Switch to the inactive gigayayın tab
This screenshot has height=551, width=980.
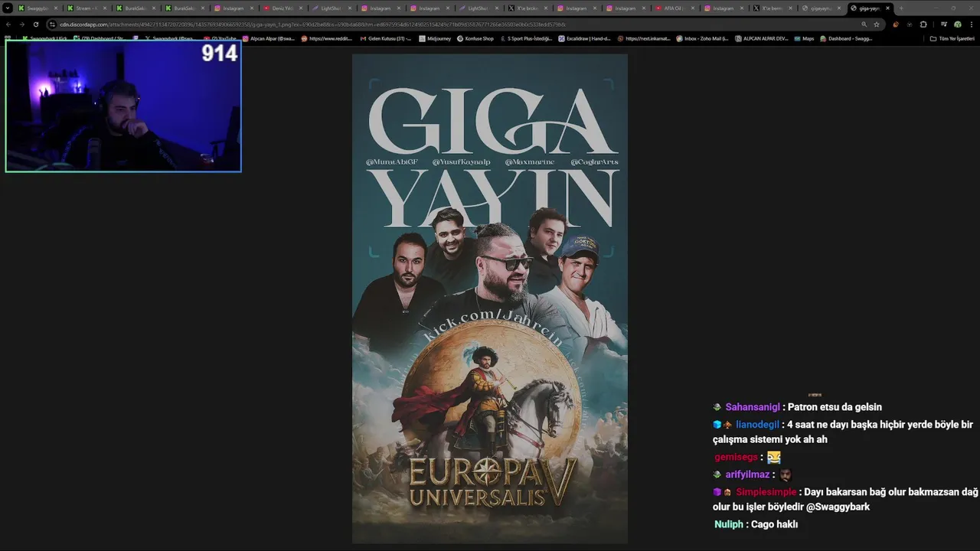point(822,8)
